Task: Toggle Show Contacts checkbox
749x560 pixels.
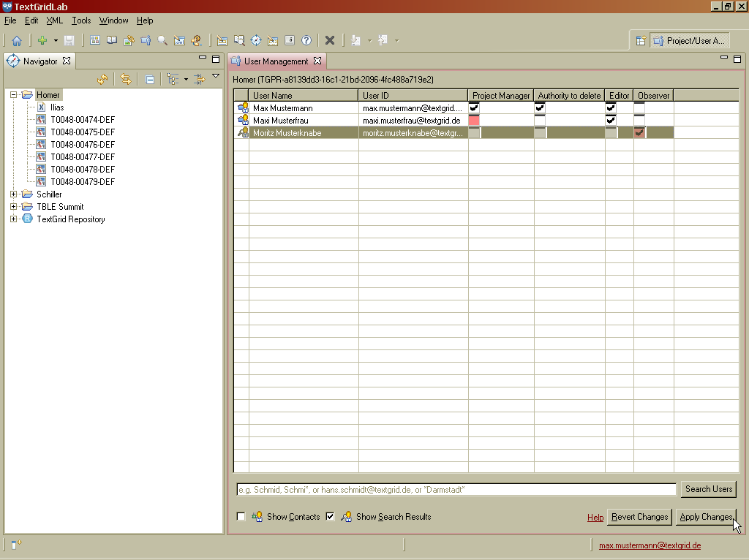Action: point(241,517)
